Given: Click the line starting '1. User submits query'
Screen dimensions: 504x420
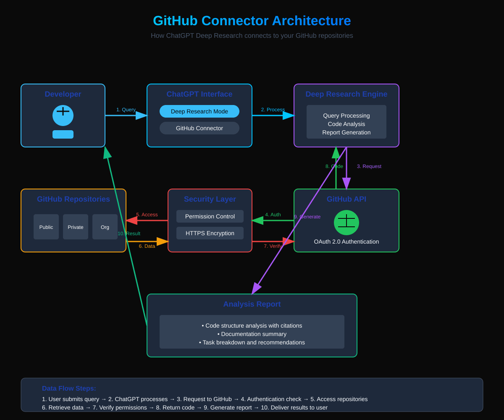Looking at the screenshot, I should tap(205, 399).
